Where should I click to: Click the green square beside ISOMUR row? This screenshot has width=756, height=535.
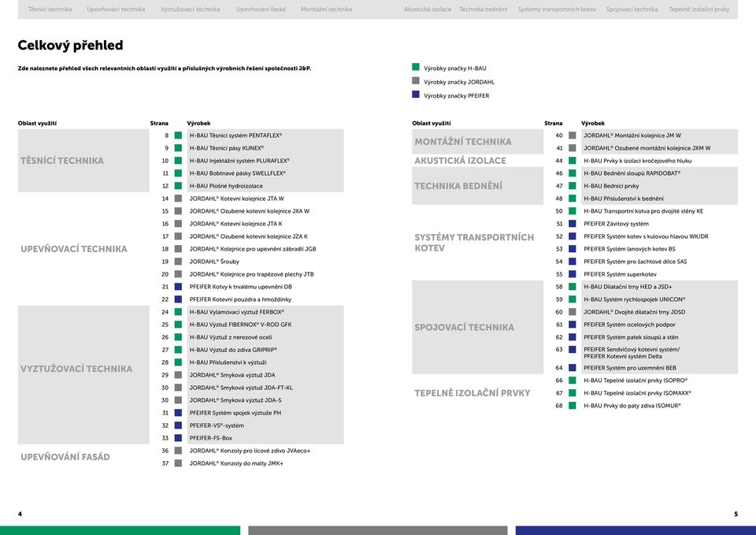[573, 406]
